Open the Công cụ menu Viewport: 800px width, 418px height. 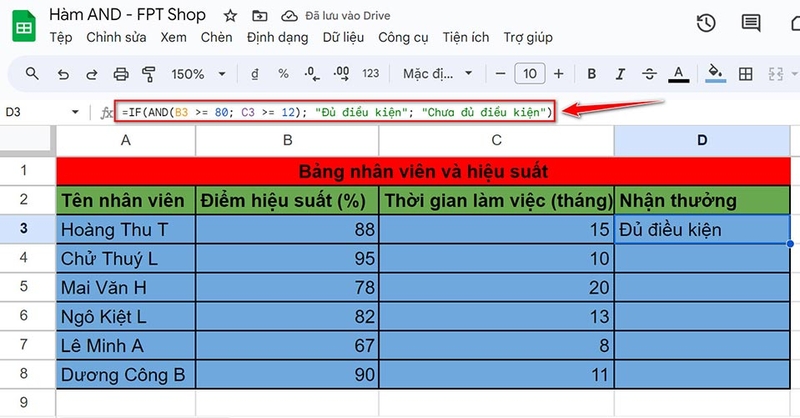pos(403,38)
